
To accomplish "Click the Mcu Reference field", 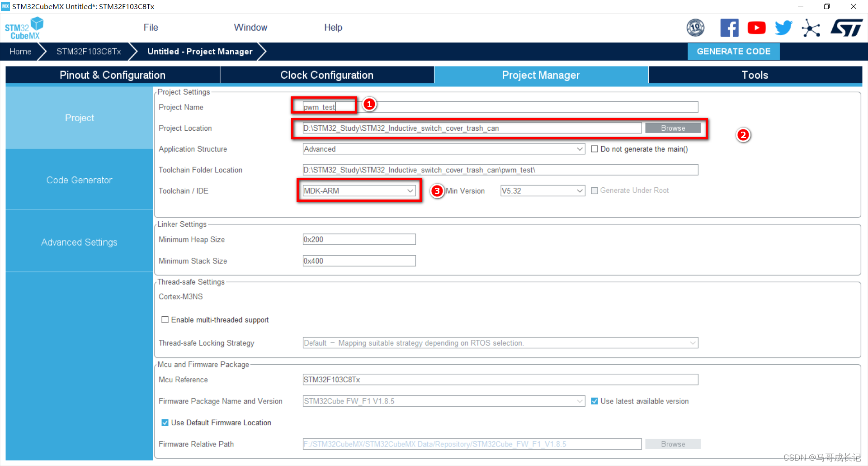I will coord(500,379).
